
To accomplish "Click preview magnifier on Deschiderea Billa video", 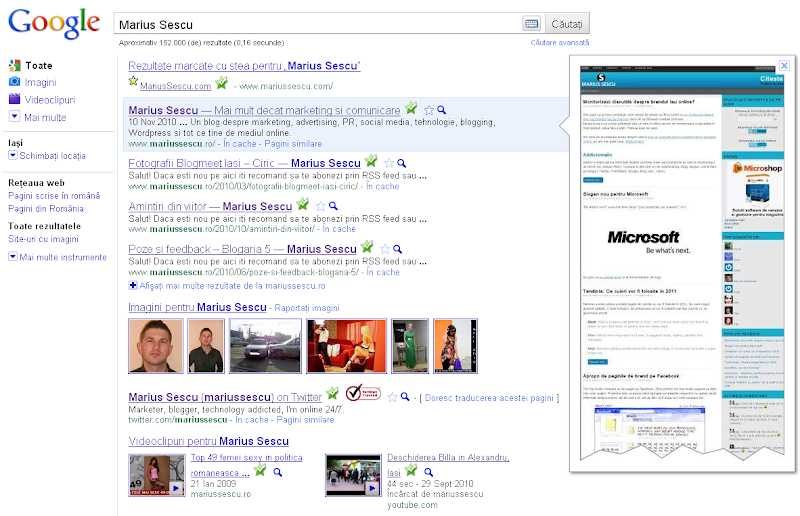I will (429, 472).
